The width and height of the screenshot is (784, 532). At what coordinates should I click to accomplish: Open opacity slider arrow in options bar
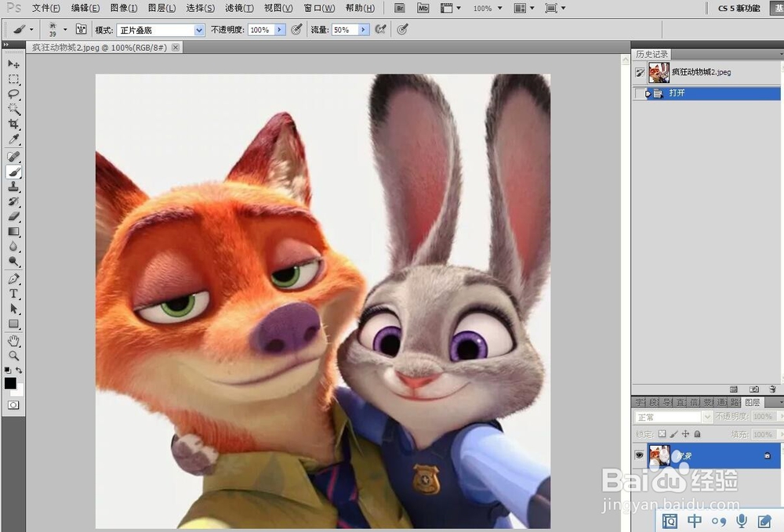pyautogui.click(x=279, y=30)
